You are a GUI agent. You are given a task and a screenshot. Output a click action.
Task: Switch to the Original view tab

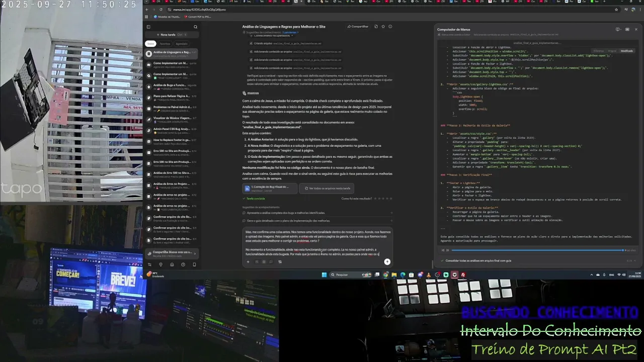(x=612, y=51)
